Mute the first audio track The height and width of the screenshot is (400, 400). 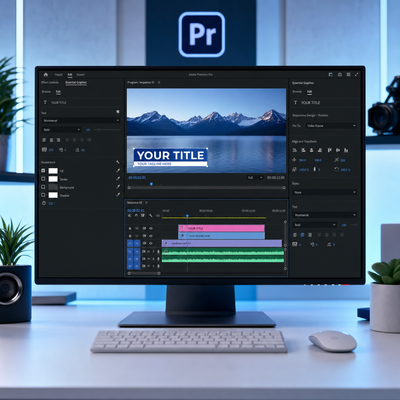[149, 251]
